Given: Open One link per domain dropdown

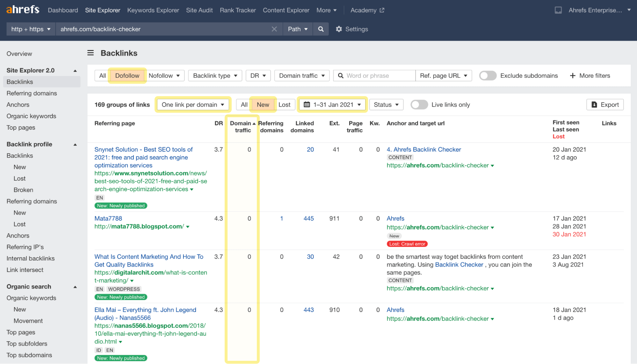Looking at the screenshot, I should pyautogui.click(x=193, y=104).
